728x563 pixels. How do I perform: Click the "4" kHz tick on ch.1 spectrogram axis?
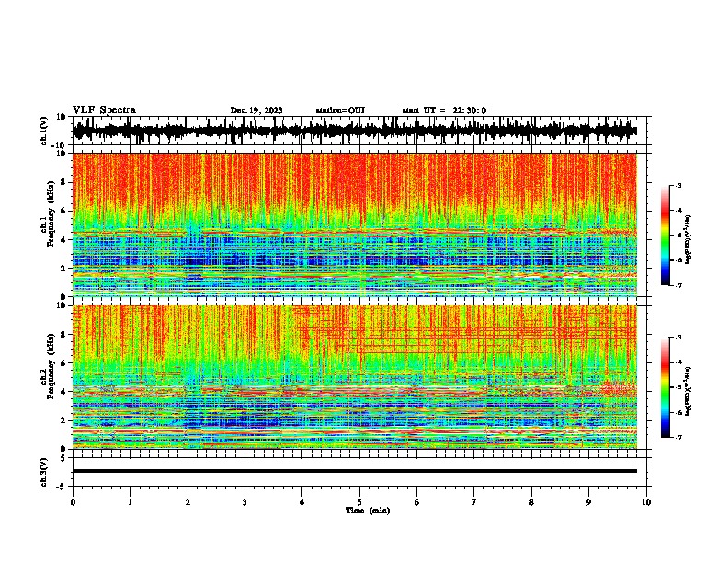[x=64, y=240]
